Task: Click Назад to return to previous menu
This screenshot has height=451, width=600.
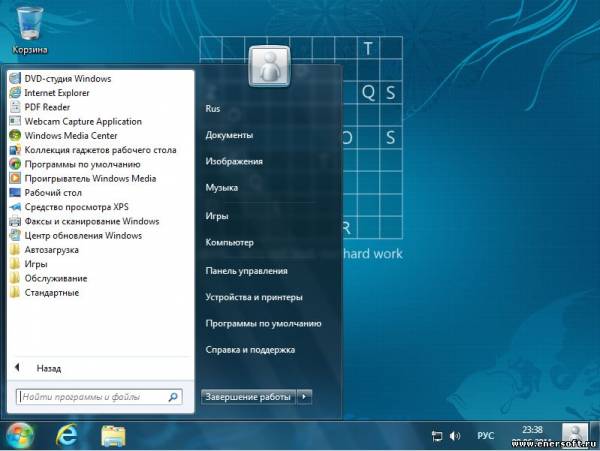Action: 49,368
